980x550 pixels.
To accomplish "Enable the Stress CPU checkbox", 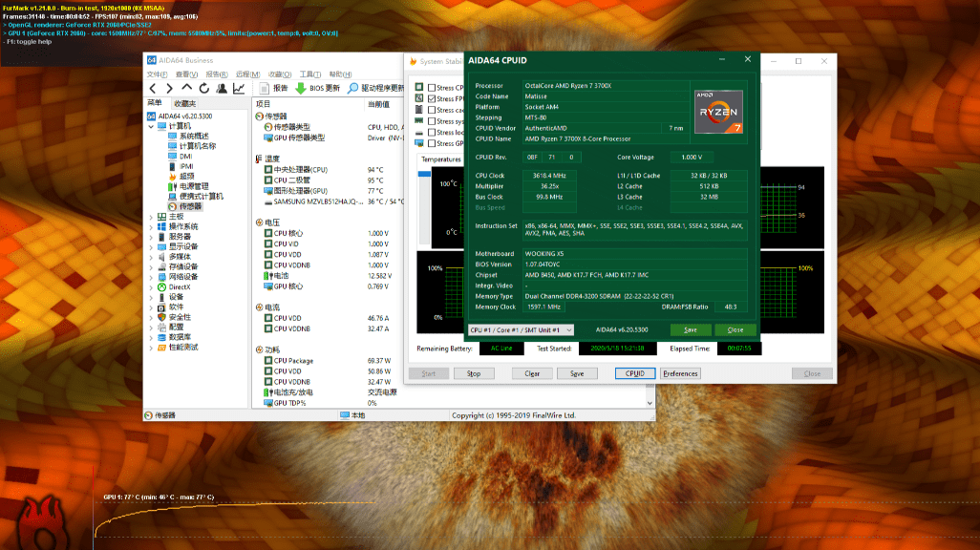I will tap(431, 88).
